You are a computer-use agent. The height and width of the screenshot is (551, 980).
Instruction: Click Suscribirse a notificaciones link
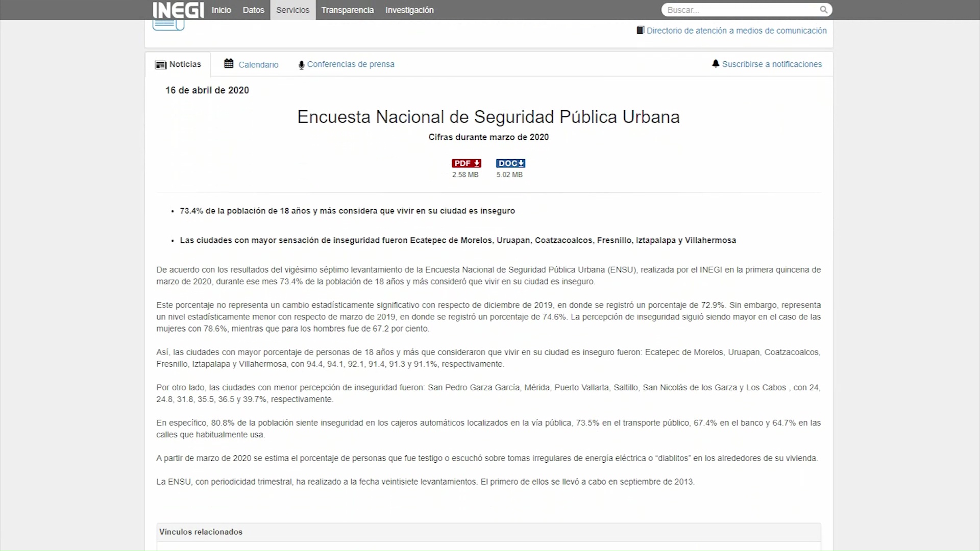pos(772,64)
